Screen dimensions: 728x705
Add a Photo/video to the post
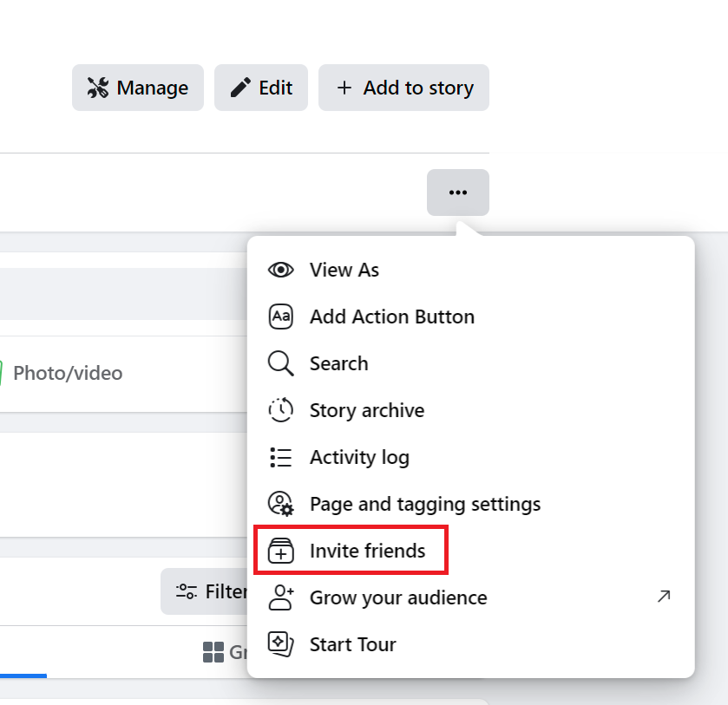coord(65,374)
